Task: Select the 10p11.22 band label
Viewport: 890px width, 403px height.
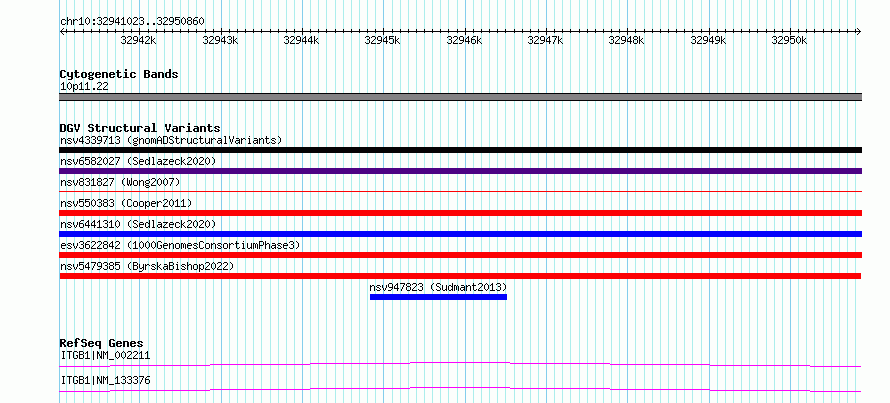Action: click(84, 87)
